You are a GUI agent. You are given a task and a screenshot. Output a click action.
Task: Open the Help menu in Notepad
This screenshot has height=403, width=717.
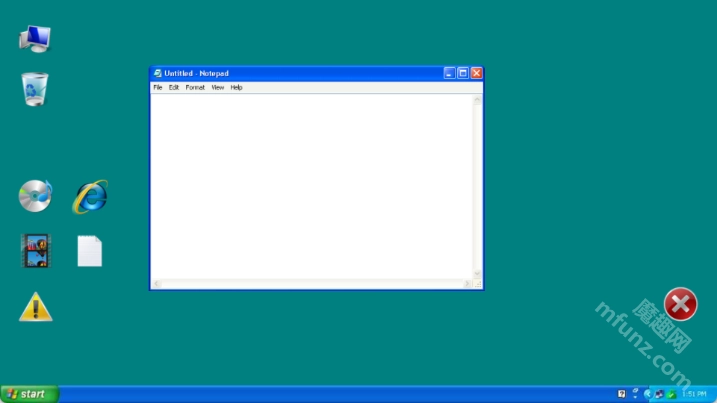pyautogui.click(x=236, y=88)
